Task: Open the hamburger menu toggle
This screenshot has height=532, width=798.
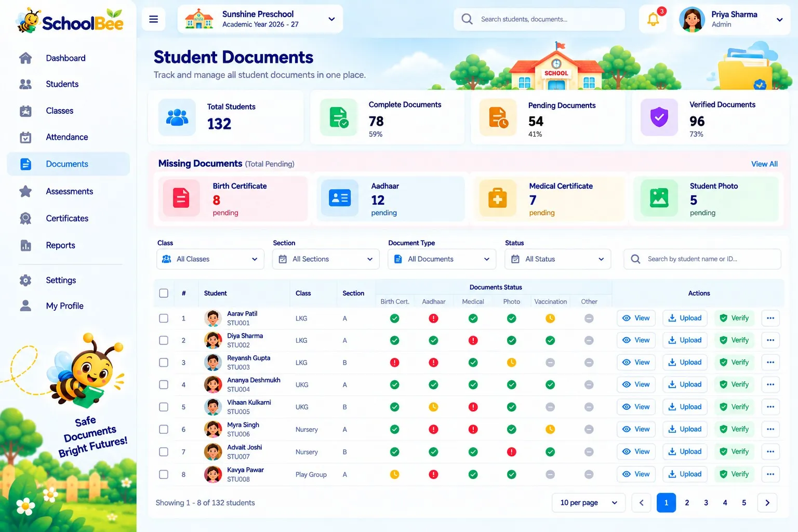Action: pos(153,19)
